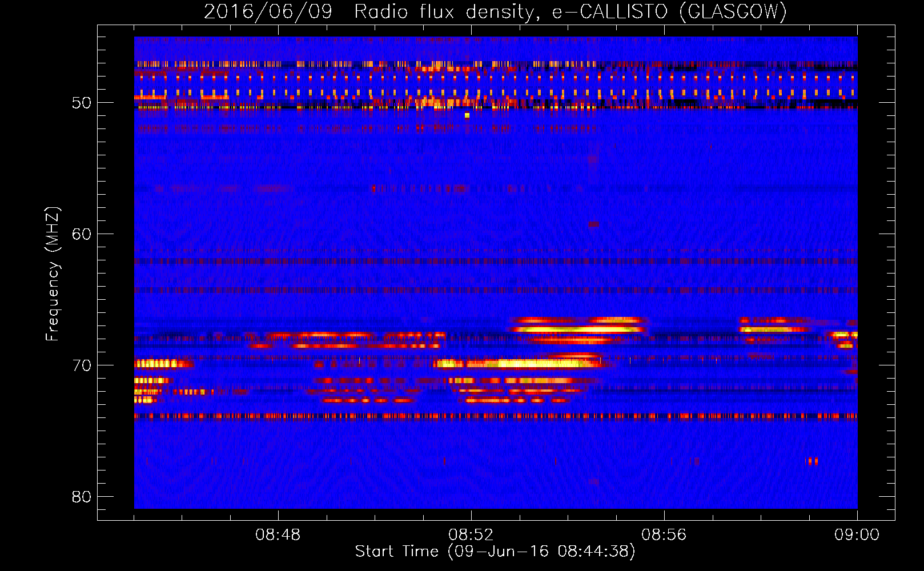The height and width of the screenshot is (571, 924).
Task: Click the 60 frequency tick label
Action: [x=82, y=234]
